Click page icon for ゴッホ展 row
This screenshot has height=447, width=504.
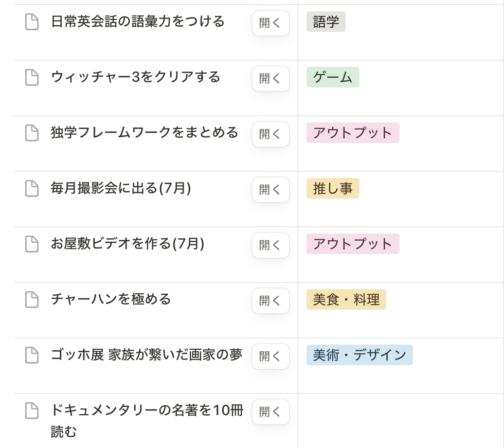(32, 355)
